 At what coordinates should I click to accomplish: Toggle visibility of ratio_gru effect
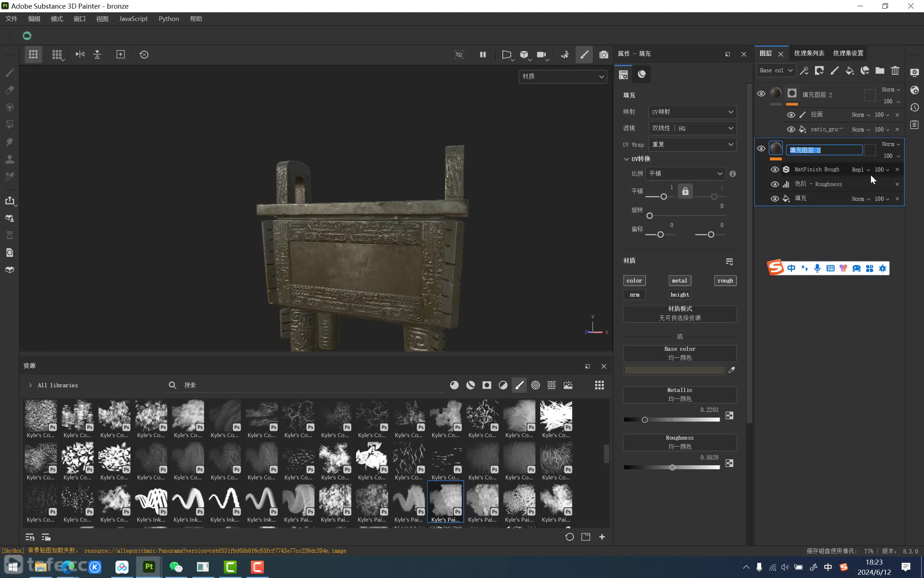(791, 129)
